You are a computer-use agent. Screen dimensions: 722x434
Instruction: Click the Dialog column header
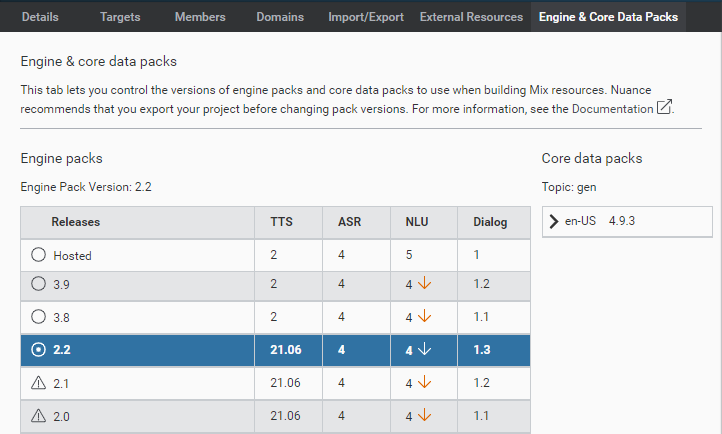click(490, 222)
